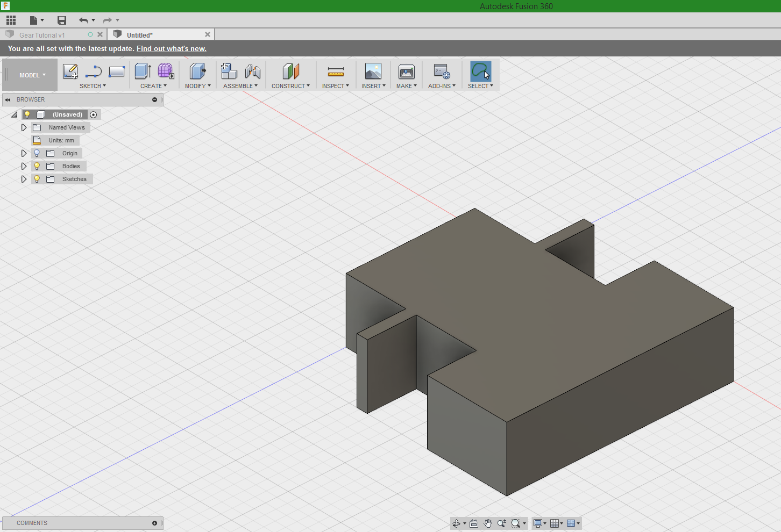
Task: Click the Find out what's new link
Action: point(171,48)
